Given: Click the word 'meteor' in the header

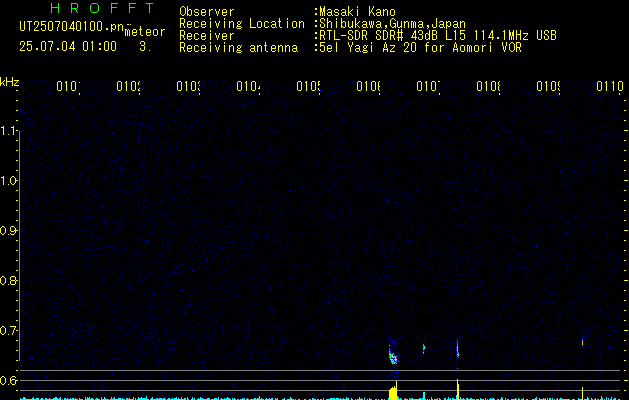Looking at the screenshot, I should click(x=145, y=32).
